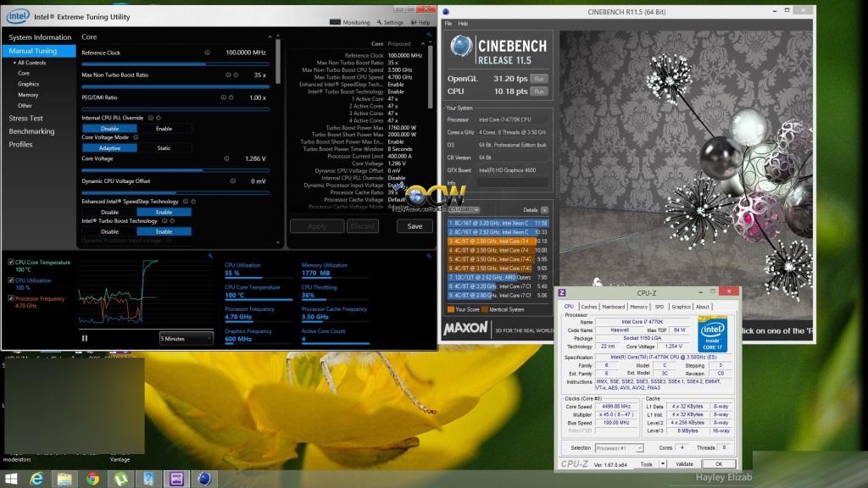Viewport: 868px width, 488px height.
Task: Launch Google Chrome from taskbar
Action: point(92,479)
